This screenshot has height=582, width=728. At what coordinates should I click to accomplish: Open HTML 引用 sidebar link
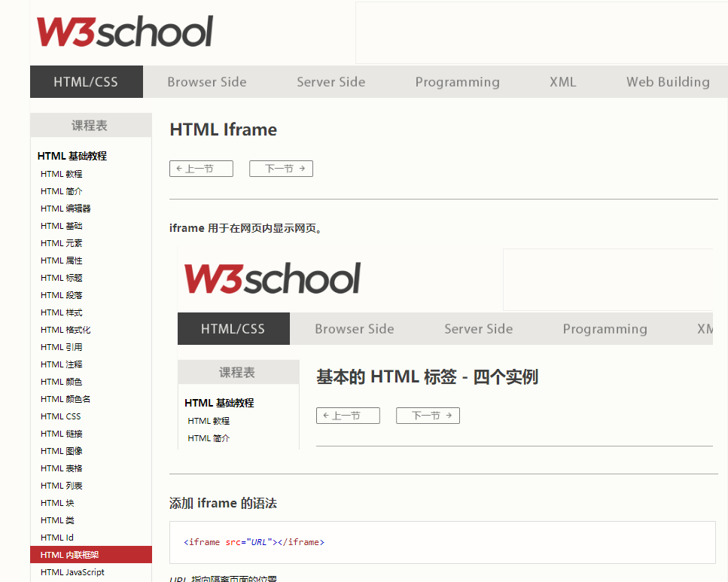[61, 347]
